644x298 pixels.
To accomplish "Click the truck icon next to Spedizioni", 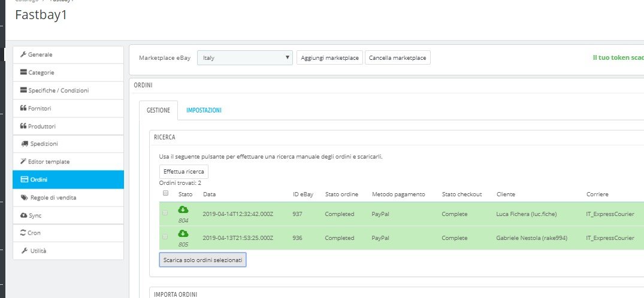I will pos(25,144).
